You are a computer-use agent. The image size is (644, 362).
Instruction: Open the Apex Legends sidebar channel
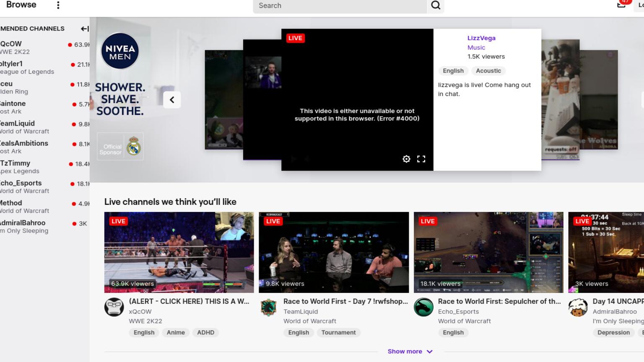coord(45,167)
